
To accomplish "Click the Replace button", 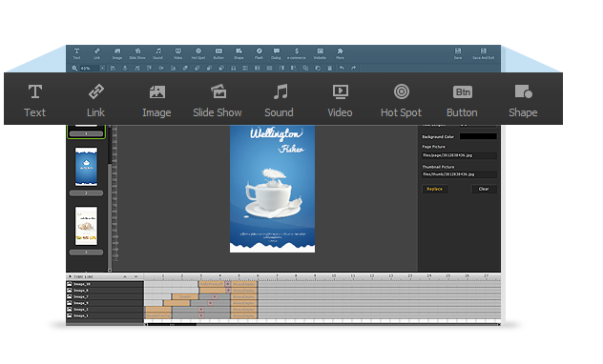I will (434, 189).
